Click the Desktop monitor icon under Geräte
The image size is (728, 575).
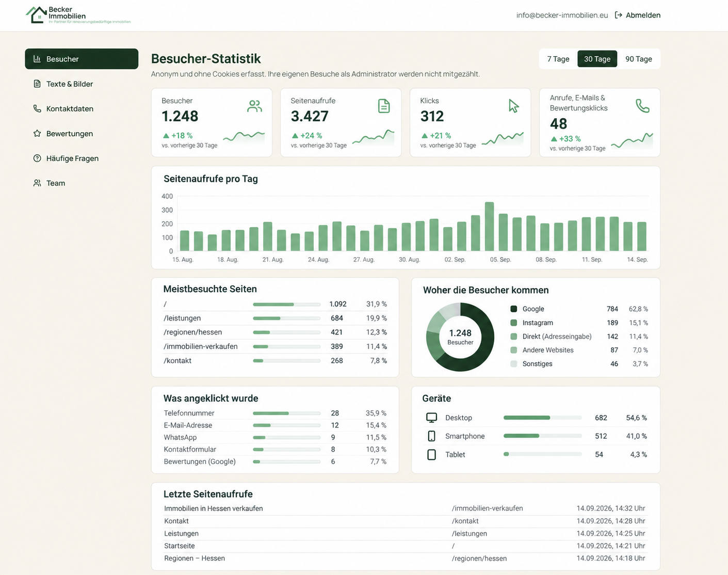[x=432, y=418]
